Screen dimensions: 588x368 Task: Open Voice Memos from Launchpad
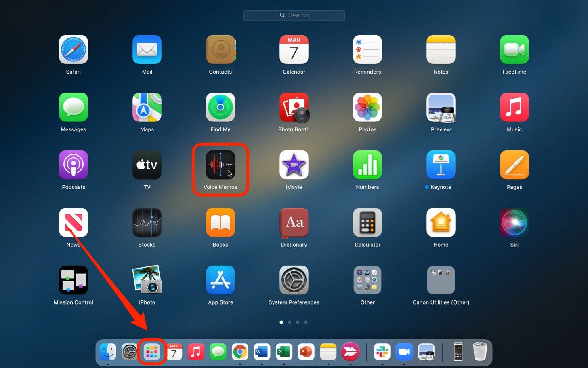click(x=220, y=165)
